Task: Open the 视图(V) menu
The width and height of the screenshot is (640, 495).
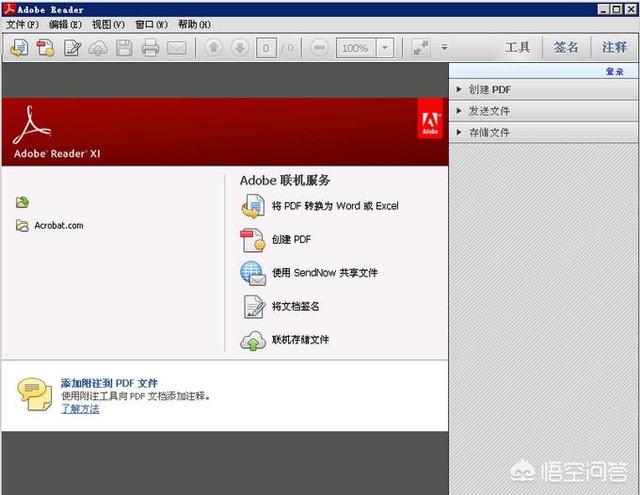Action: (x=108, y=24)
